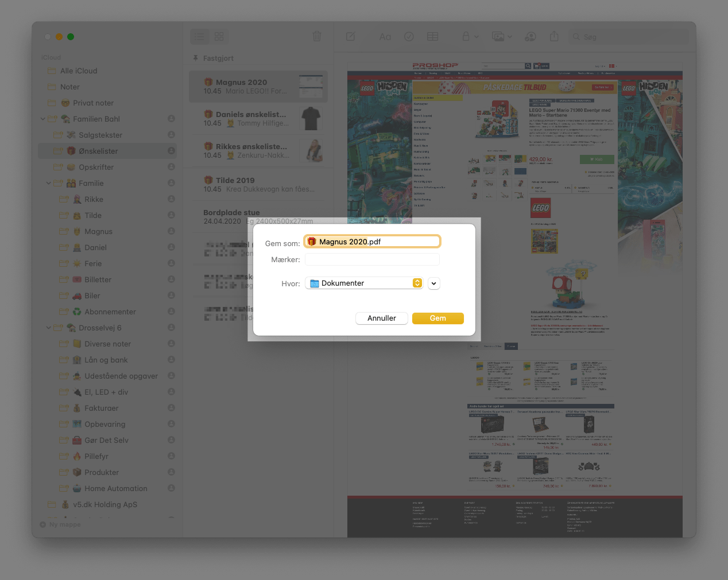Click shared-person icon on El, LED + div row

171,392
